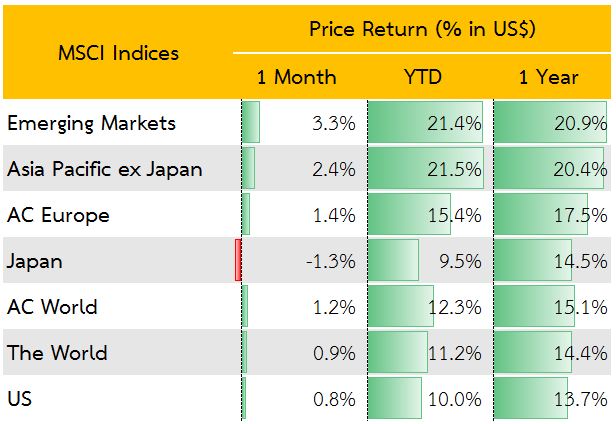Select the Emerging Markets row label

91,123
